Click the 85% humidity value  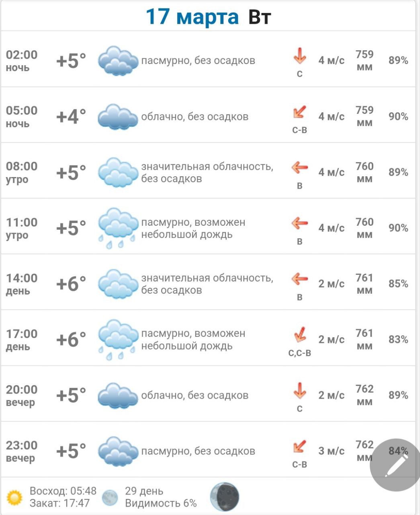398,284
